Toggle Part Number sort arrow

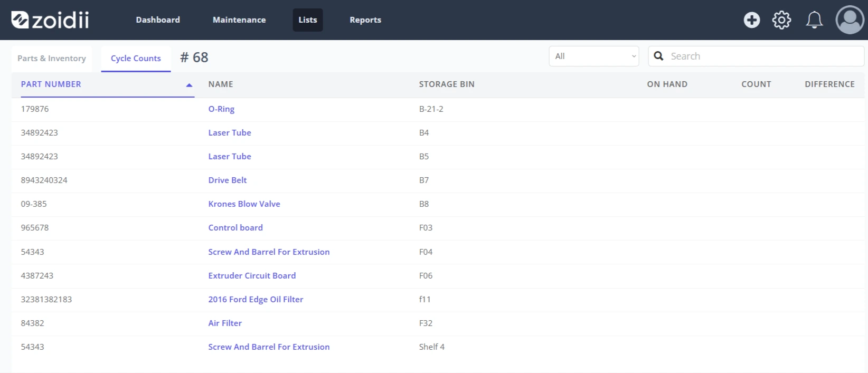tap(189, 85)
